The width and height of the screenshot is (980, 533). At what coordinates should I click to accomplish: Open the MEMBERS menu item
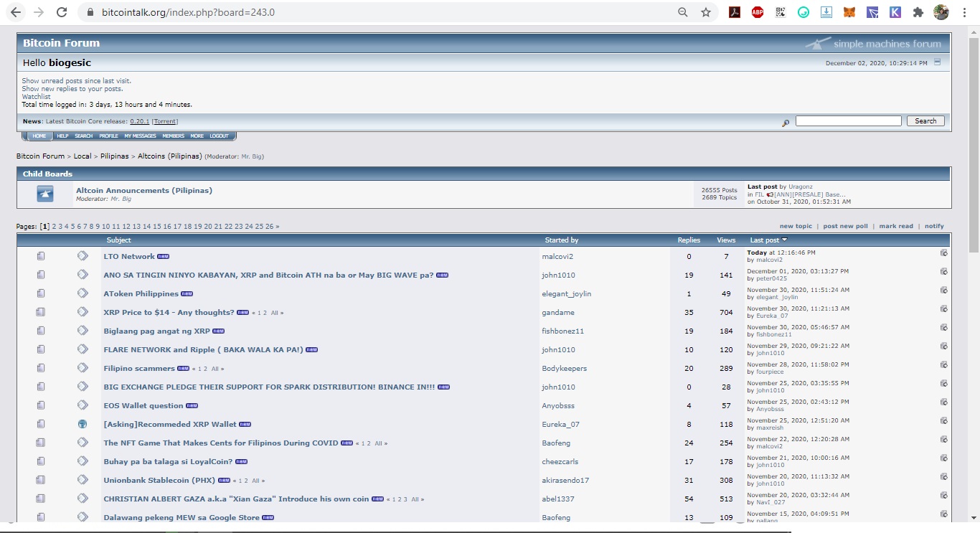pos(174,136)
